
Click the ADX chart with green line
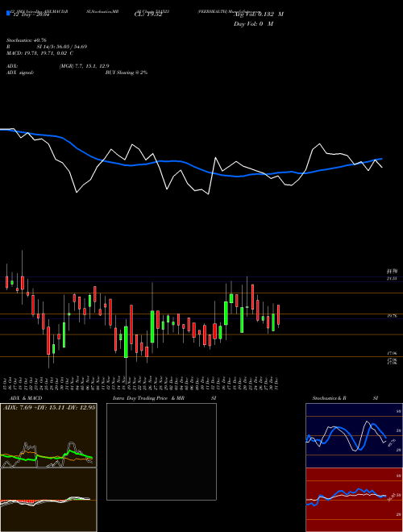(x=48, y=435)
